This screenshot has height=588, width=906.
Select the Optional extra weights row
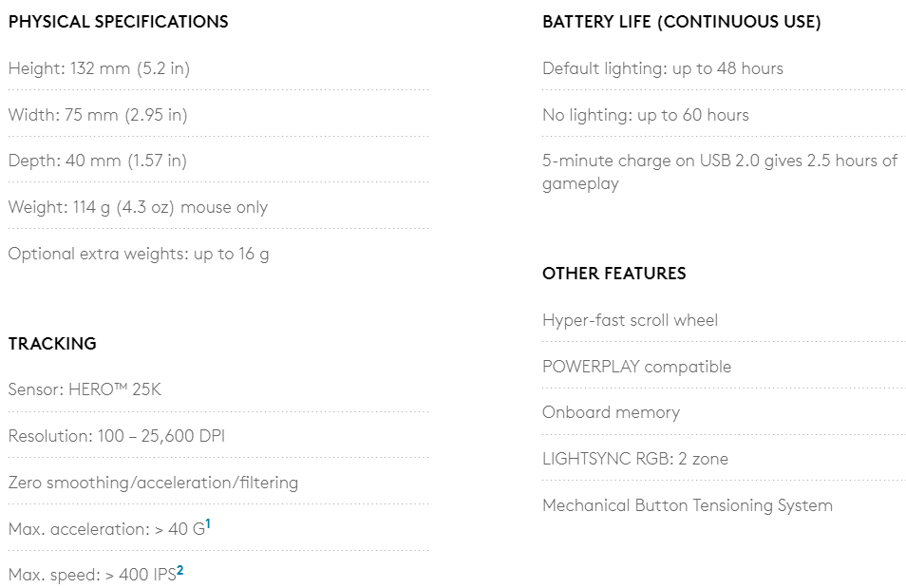point(139,254)
